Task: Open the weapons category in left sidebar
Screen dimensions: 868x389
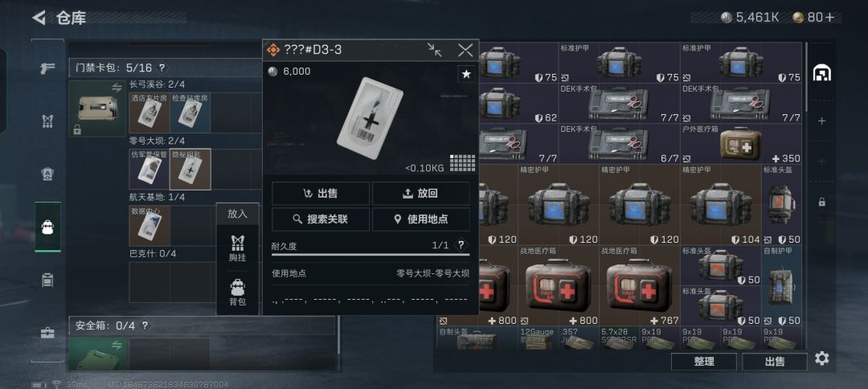Action: 47,68
